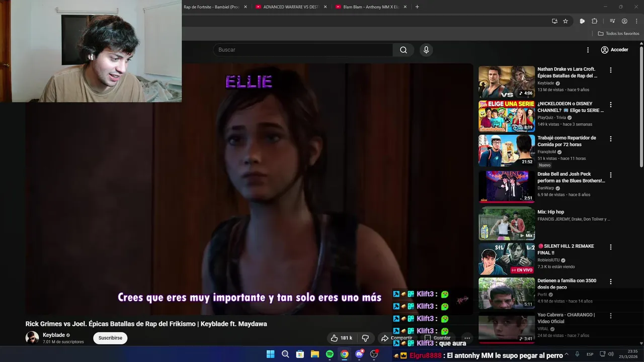
Task: Open Keyblade channel avatar
Action: click(x=32, y=338)
